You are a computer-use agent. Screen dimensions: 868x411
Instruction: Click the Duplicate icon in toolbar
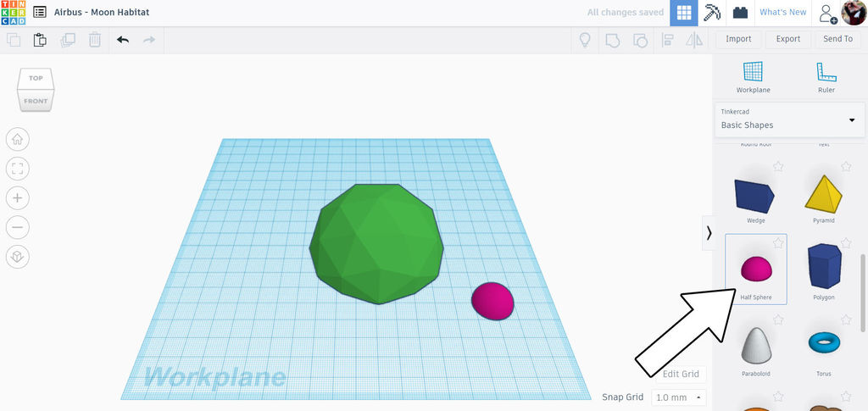(x=68, y=40)
